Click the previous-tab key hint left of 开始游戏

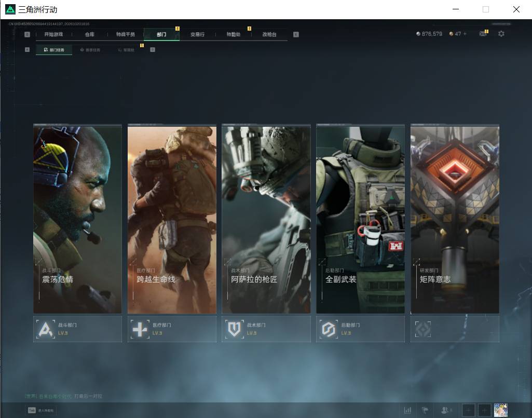coord(27,34)
